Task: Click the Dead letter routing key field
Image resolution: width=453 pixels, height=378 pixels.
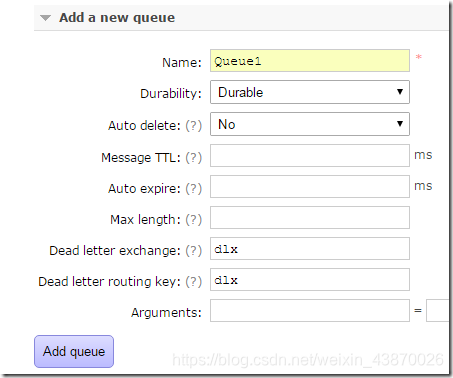Action: tap(310, 279)
